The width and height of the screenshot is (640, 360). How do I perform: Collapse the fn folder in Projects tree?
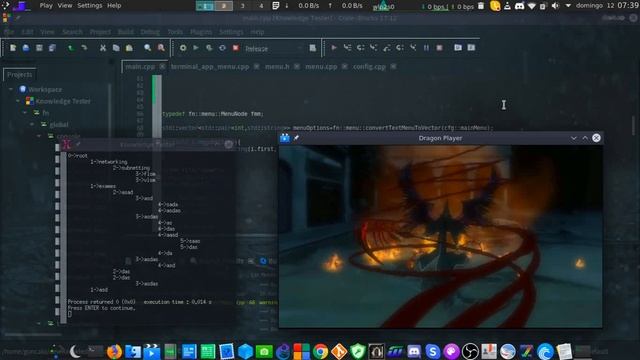tap(25, 112)
